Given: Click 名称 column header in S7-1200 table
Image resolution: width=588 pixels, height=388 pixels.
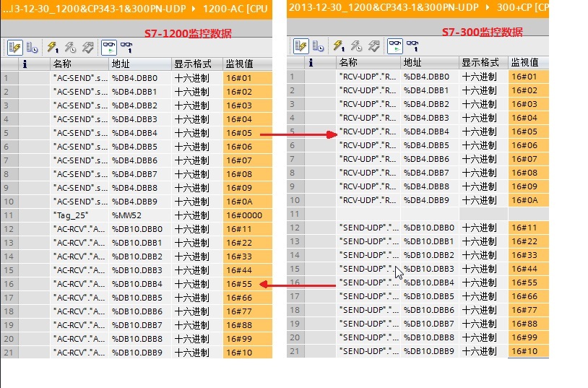Looking at the screenshot, I should [x=79, y=64].
